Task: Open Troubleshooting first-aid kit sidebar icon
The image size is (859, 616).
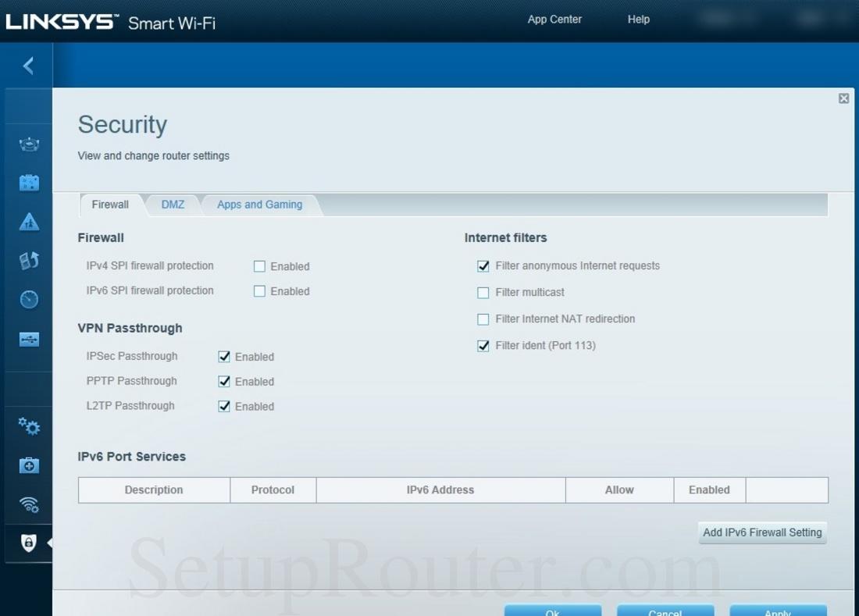Action: pos(29,465)
